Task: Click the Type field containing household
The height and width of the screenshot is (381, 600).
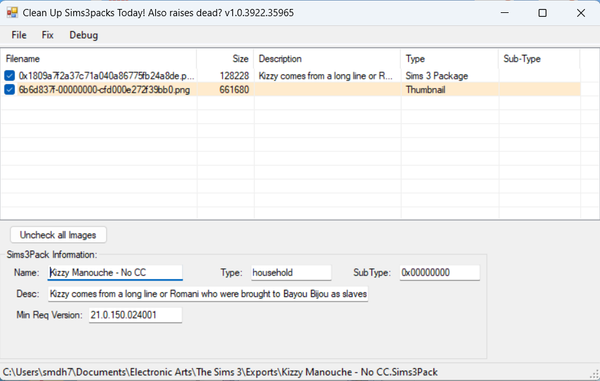Action: pyautogui.click(x=291, y=273)
